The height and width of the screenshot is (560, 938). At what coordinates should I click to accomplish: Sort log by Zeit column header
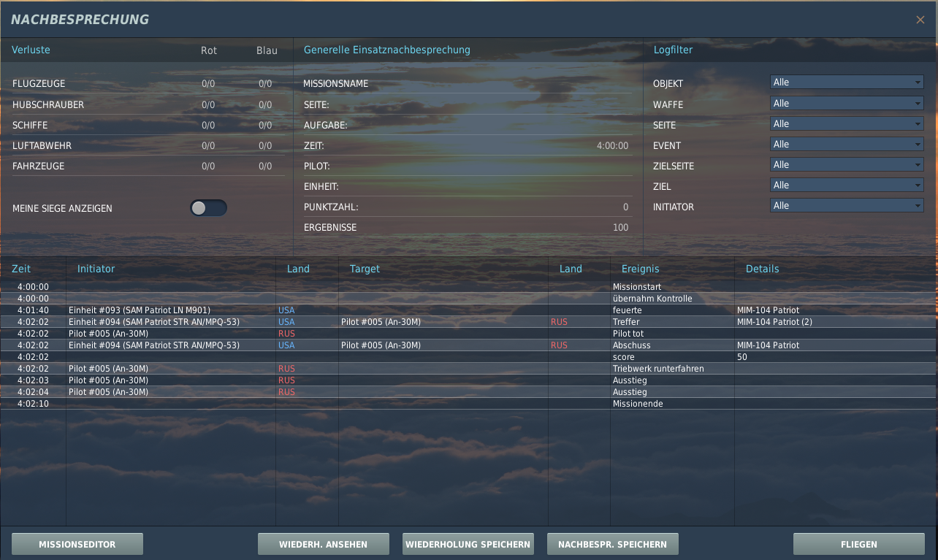pos(21,269)
